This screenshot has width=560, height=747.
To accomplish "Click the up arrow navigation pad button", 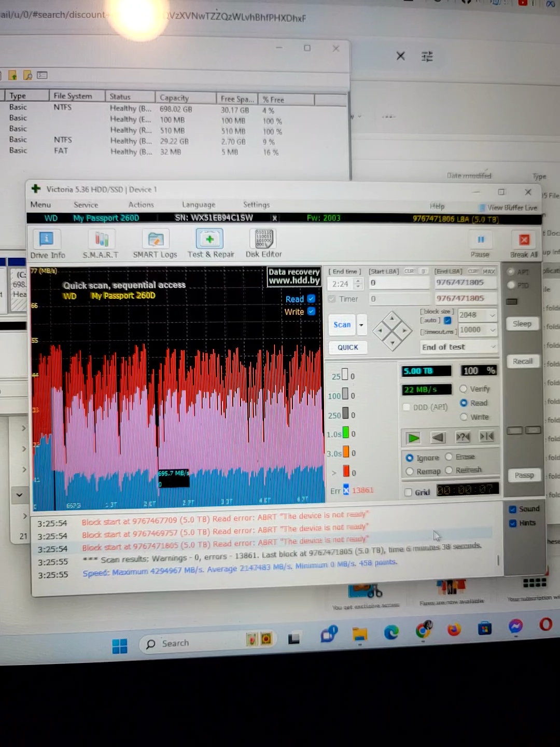I will [x=392, y=318].
